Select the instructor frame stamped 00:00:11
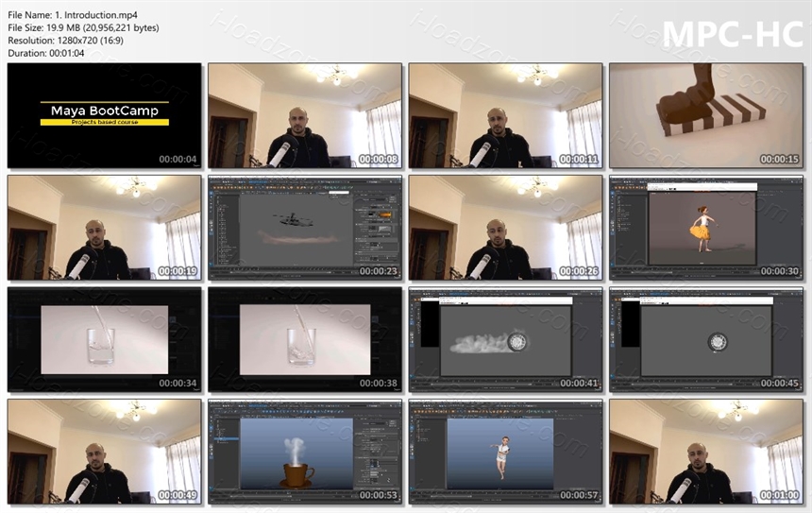 point(505,115)
